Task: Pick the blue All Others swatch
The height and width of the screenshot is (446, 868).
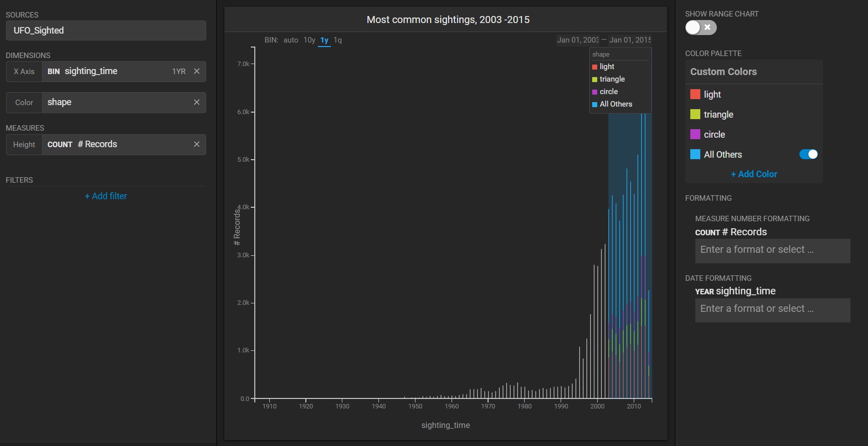Action: click(x=695, y=154)
